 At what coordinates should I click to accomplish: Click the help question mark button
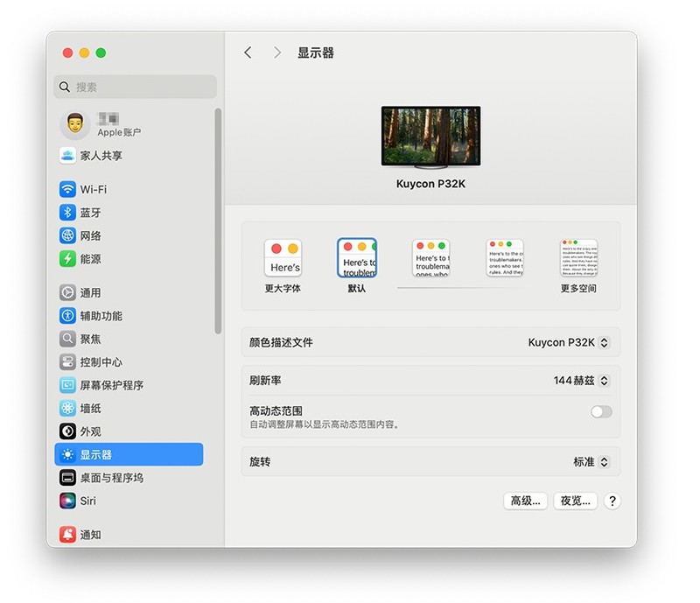click(613, 501)
